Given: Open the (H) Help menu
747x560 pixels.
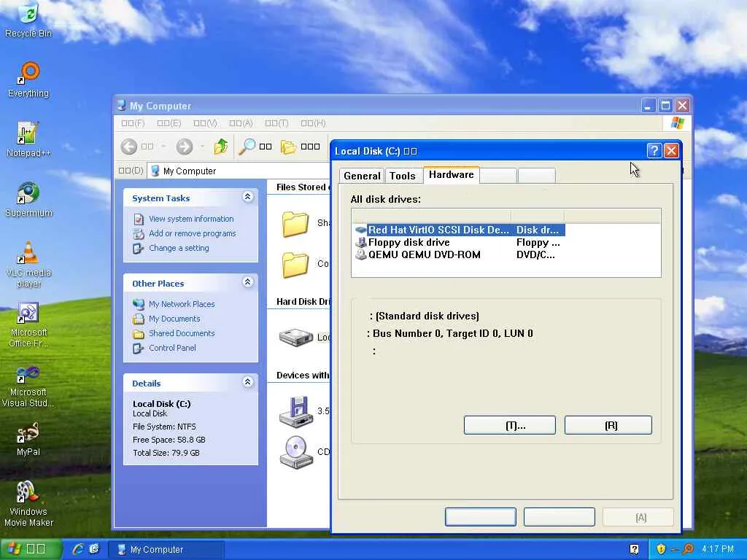Looking at the screenshot, I should 313,123.
